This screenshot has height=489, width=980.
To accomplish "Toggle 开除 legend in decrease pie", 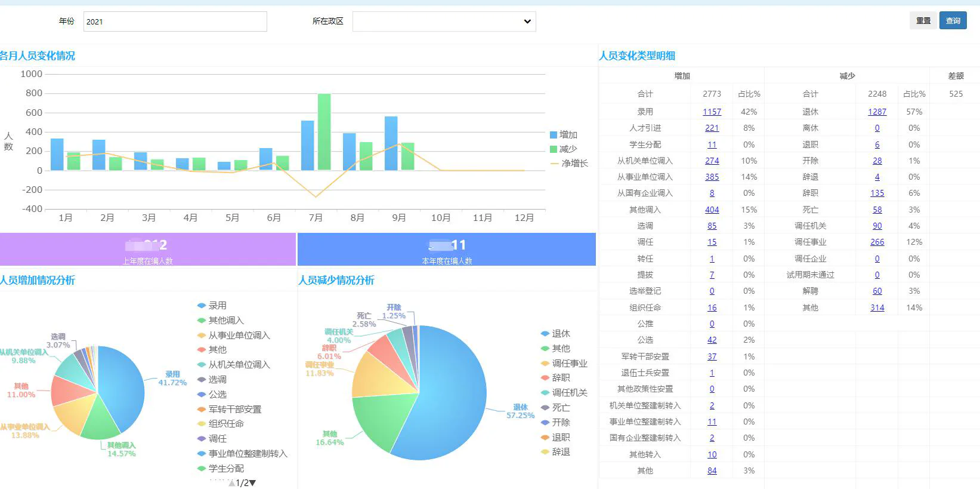I will [x=555, y=422].
